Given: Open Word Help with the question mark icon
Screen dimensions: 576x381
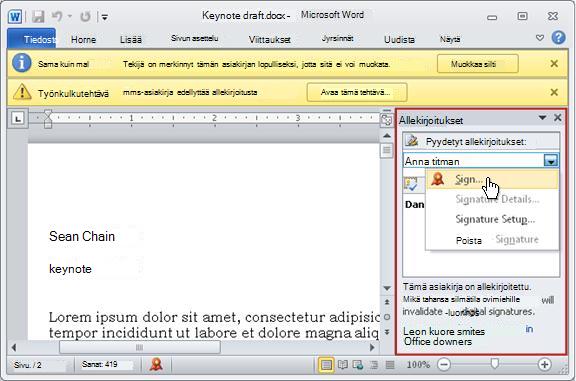Looking at the screenshot, I should [558, 37].
